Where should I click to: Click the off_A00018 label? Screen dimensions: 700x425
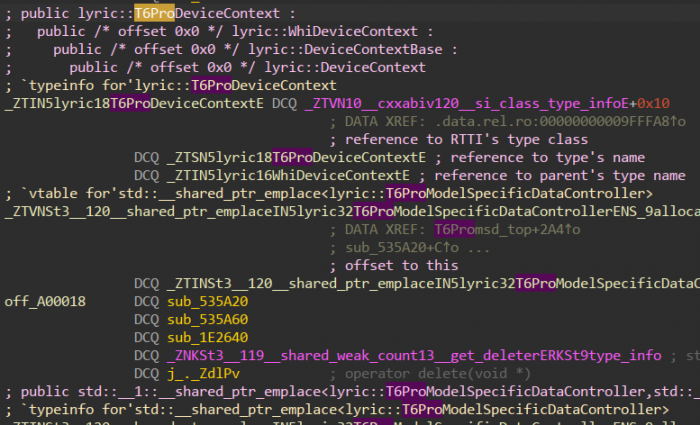point(45,302)
